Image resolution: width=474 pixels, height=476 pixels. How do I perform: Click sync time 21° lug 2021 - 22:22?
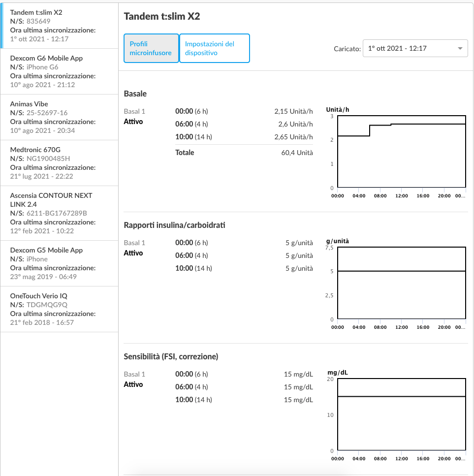pyautogui.click(x=41, y=176)
